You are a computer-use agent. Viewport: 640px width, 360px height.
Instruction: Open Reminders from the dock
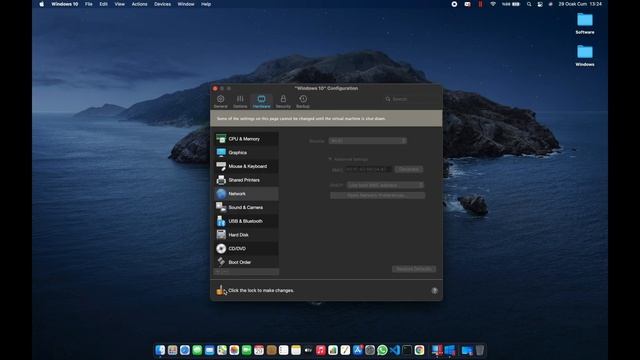(x=283, y=350)
